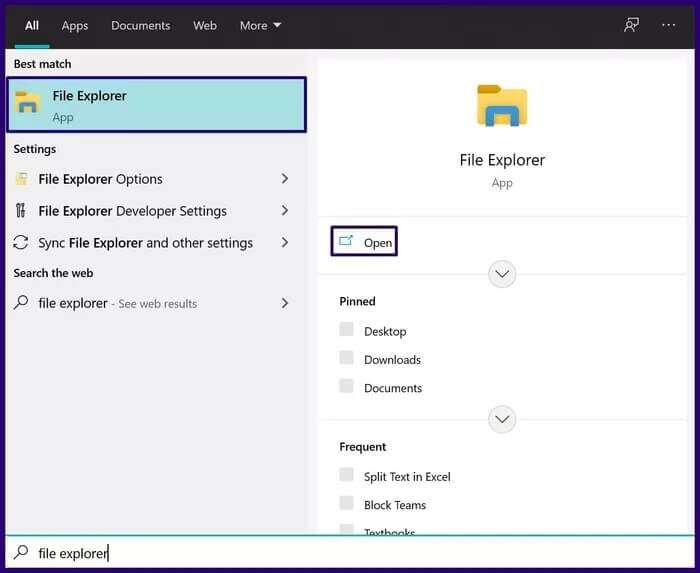Screen dimensions: 700x573
Task: Click the Sync settings circular arrows icon
Action: [21, 242]
